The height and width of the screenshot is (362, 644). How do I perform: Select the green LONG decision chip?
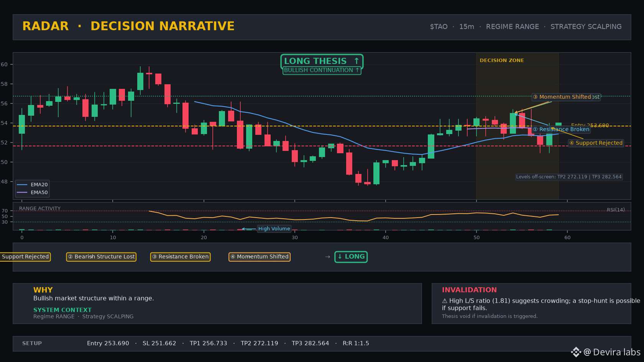pos(351,257)
